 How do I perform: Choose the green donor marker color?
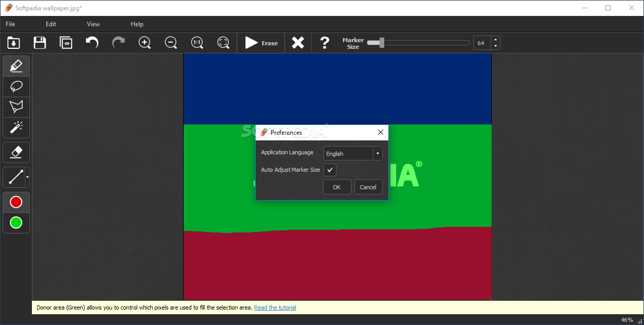[16, 223]
